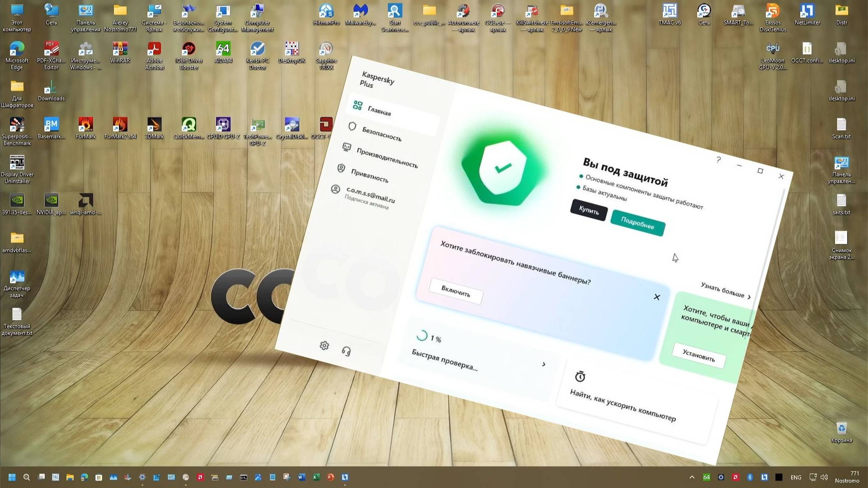
Task: Expand the system tray hidden icons arrow
Action: tap(692, 477)
